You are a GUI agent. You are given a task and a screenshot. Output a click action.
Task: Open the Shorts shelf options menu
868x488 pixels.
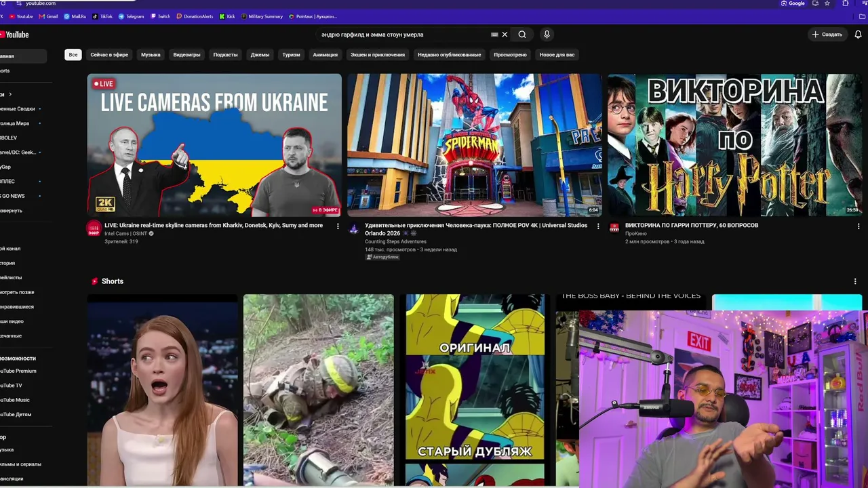click(855, 281)
